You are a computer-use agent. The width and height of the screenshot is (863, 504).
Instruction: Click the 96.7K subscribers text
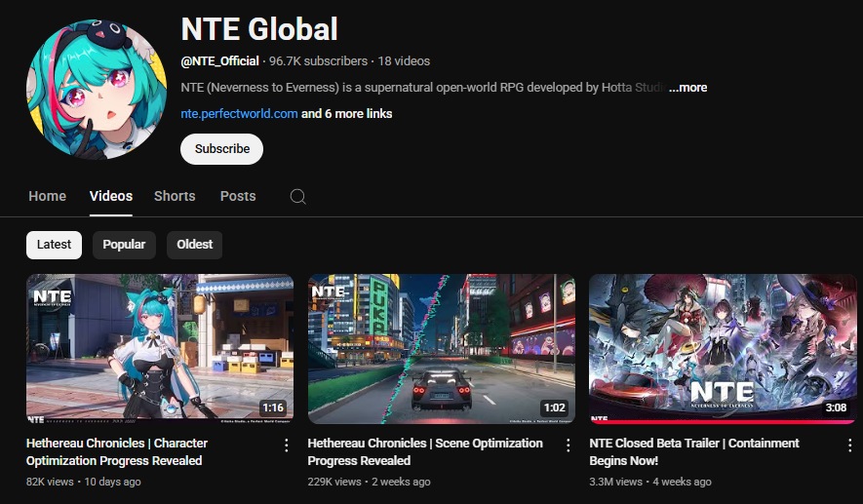point(318,61)
